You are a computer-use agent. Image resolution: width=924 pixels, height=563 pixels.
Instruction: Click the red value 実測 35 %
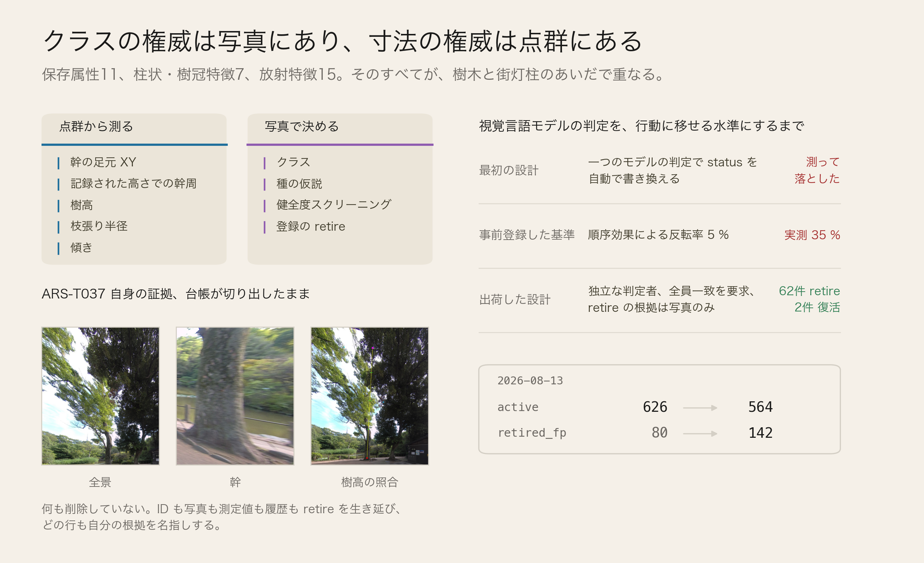(812, 235)
